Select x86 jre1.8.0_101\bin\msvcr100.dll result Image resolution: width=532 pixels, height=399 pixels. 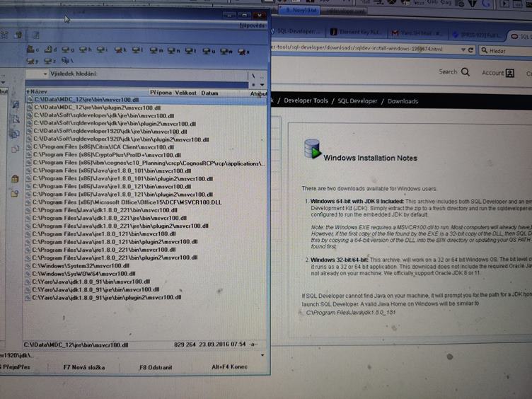(146, 170)
